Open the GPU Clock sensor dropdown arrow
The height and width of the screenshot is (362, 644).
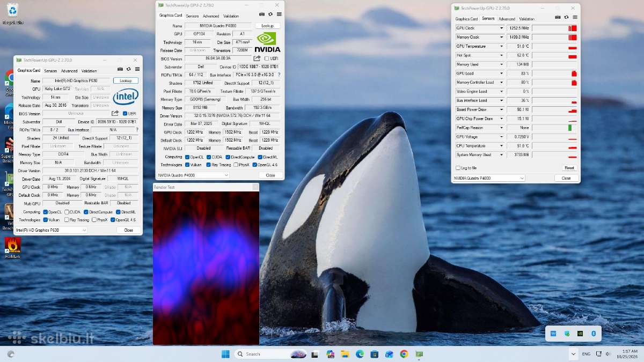tap(502, 28)
